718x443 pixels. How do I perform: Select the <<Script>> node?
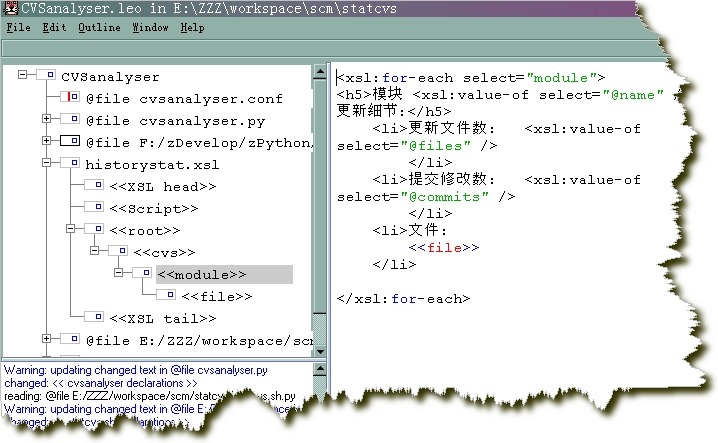[x=154, y=209]
